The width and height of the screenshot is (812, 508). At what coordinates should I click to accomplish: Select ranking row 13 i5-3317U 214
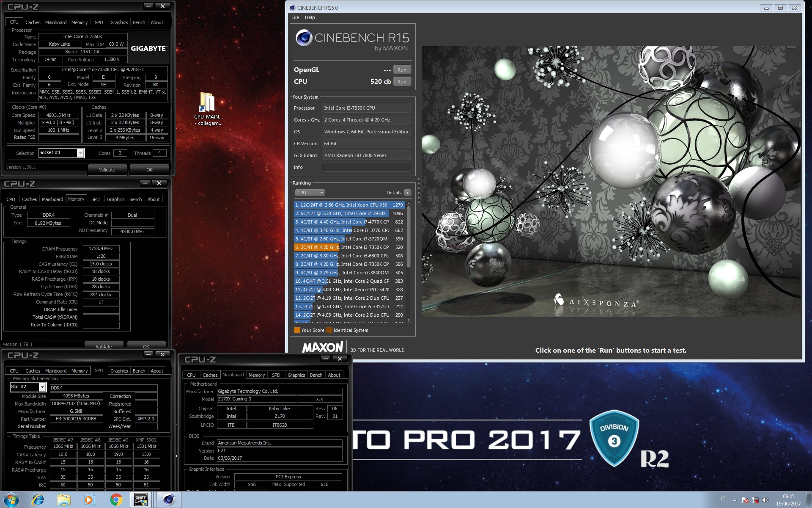(349, 306)
